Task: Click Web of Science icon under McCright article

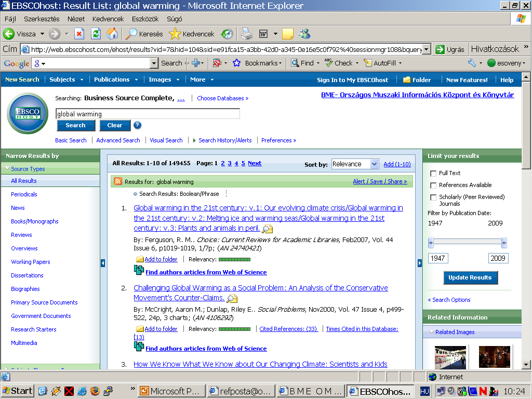Action: pyautogui.click(x=139, y=347)
